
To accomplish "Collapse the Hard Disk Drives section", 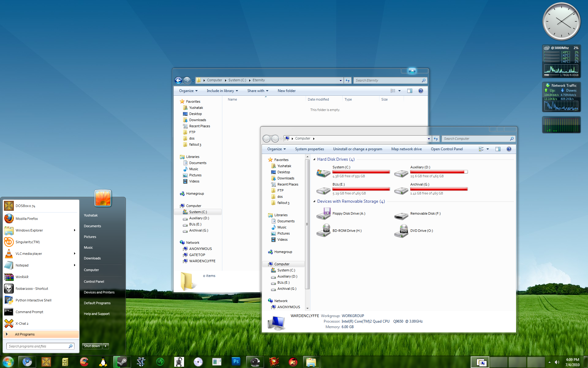I will pyautogui.click(x=314, y=159).
